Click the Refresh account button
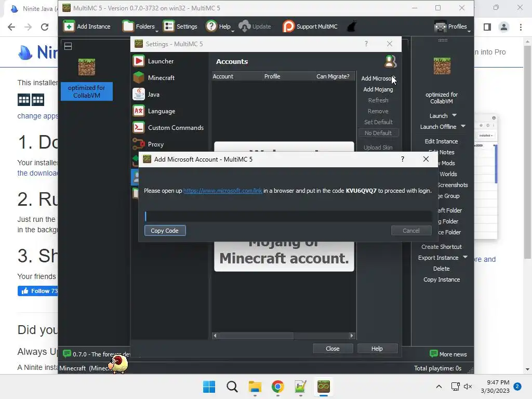Image resolution: width=532 pixels, height=399 pixels. tap(378, 100)
